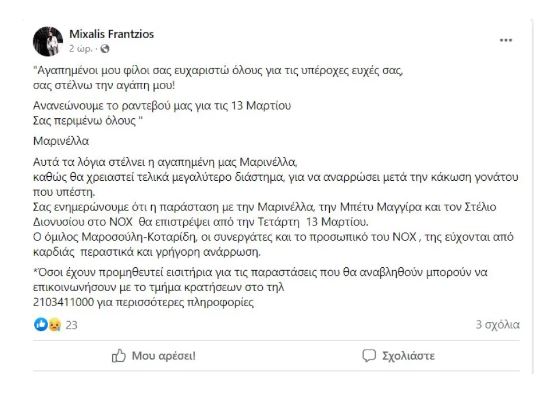Click the "Σας περιμένω όλους" line
Viewport: 553px width, 404px height.
click(88, 121)
